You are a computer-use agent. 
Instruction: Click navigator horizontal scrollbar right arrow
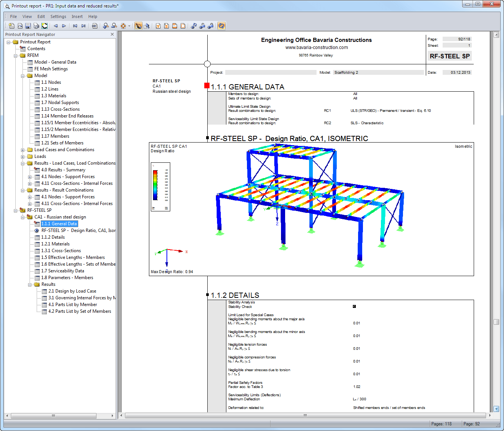pyautogui.click(x=112, y=416)
